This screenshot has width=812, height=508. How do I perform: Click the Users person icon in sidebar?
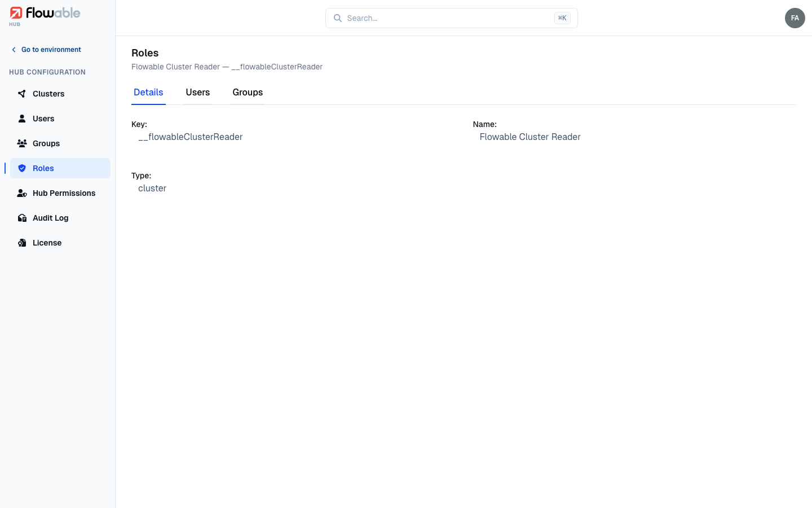coord(22,119)
